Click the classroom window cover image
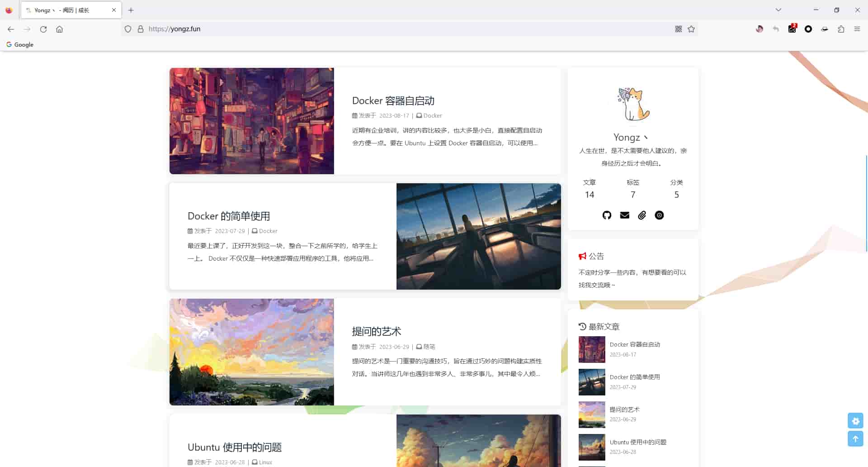 (x=479, y=236)
